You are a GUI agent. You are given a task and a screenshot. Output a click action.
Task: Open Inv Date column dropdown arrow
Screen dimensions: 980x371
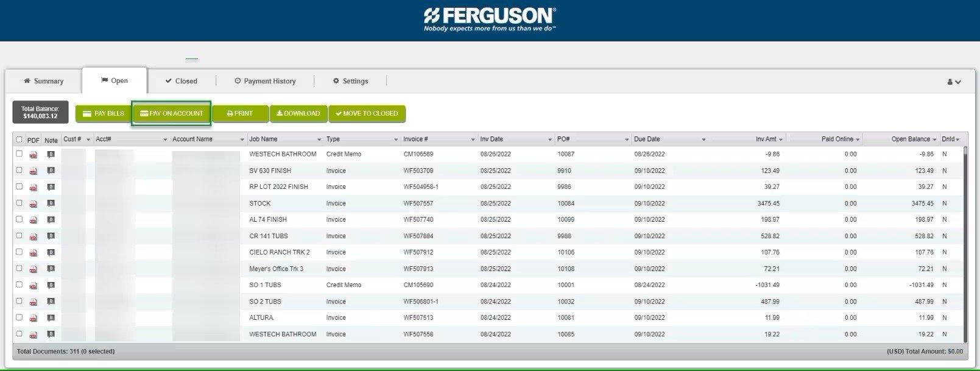550,140
